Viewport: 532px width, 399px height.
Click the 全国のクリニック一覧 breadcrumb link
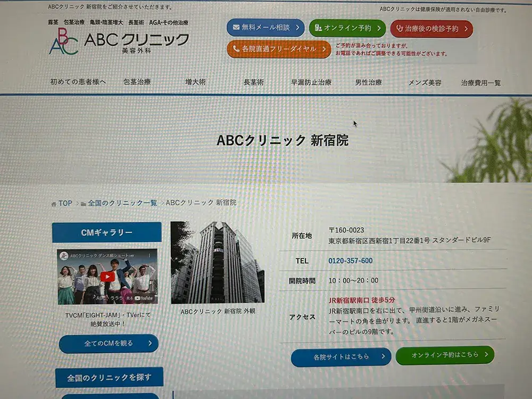(x=122, y=203)
